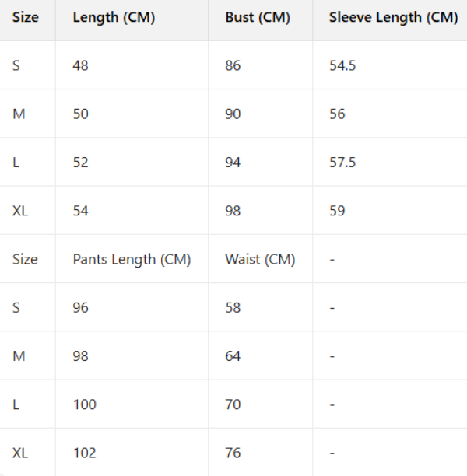Viewport: 467px width, 476px height.
Task: Select the Bust (CM) column header
Action: pyautogui.click(x=257, y=17)
